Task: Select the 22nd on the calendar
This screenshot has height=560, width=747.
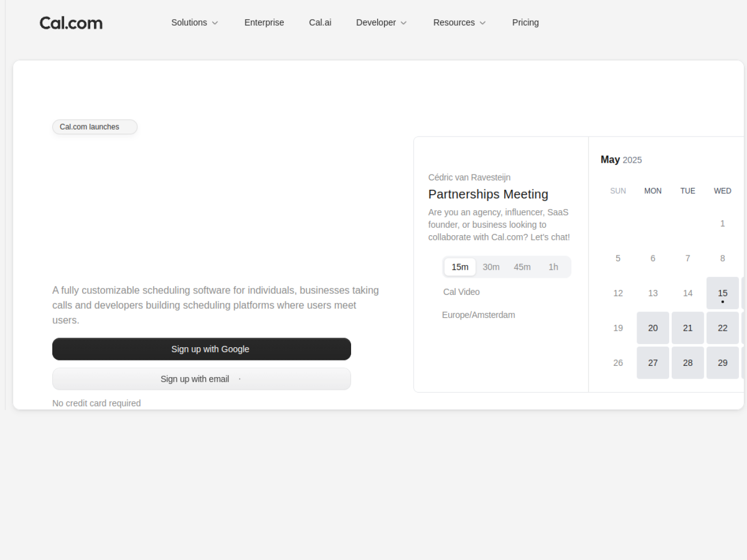Action: pos(722,328)
